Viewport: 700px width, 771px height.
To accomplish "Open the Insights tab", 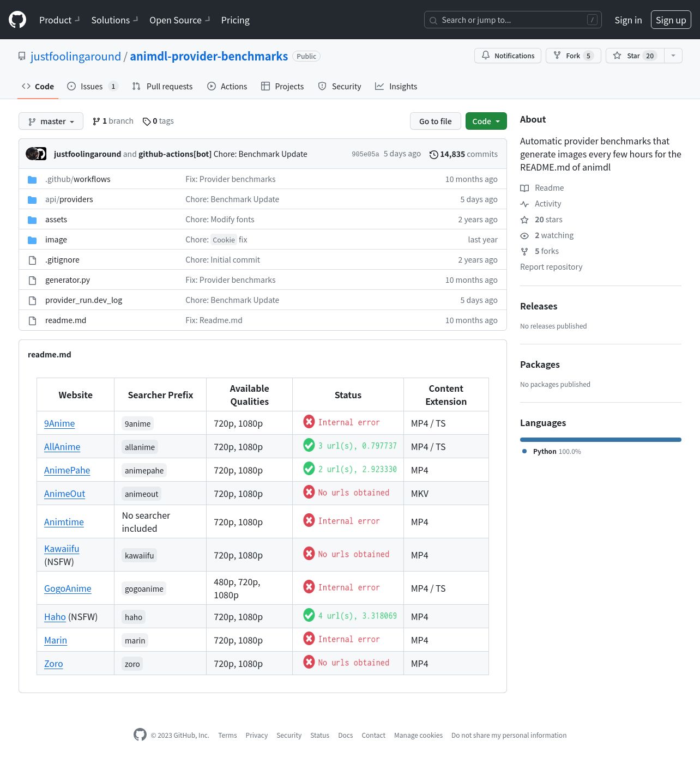I will [396, 86].
